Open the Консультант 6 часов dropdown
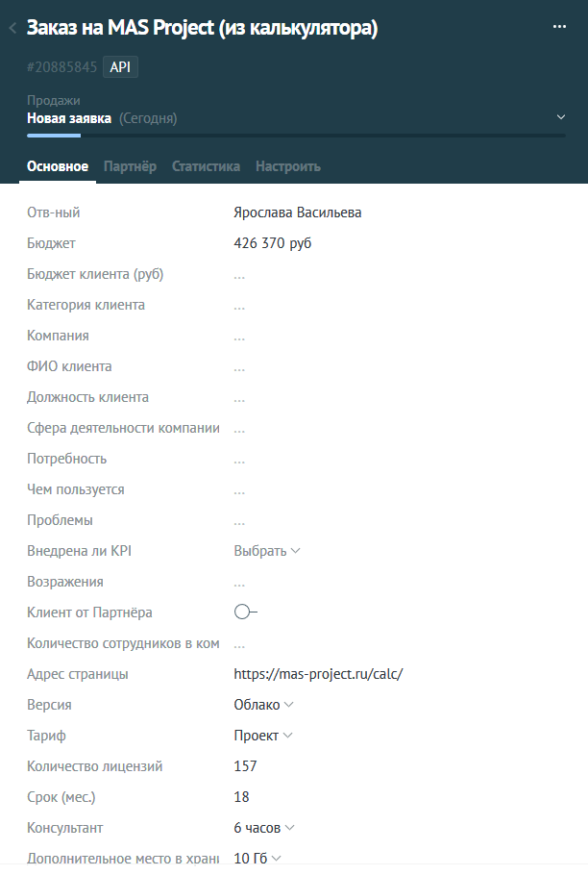The image size is (588, 875). tap(263, 828)
